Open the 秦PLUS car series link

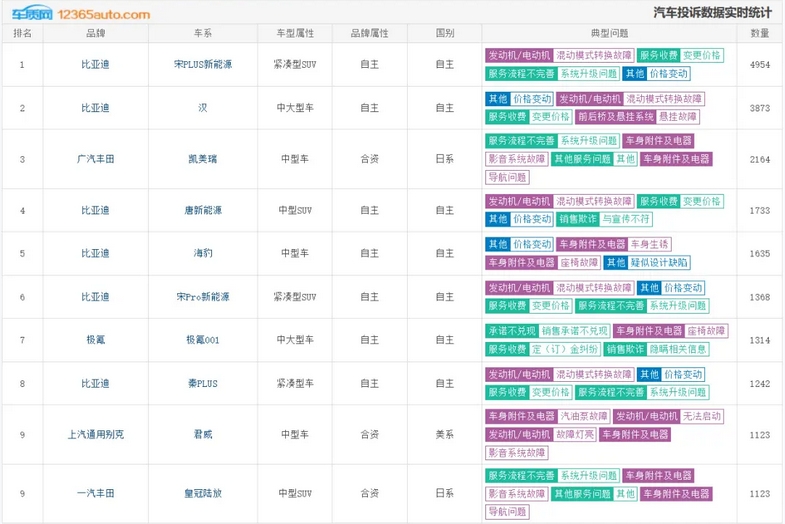point(203,383)
